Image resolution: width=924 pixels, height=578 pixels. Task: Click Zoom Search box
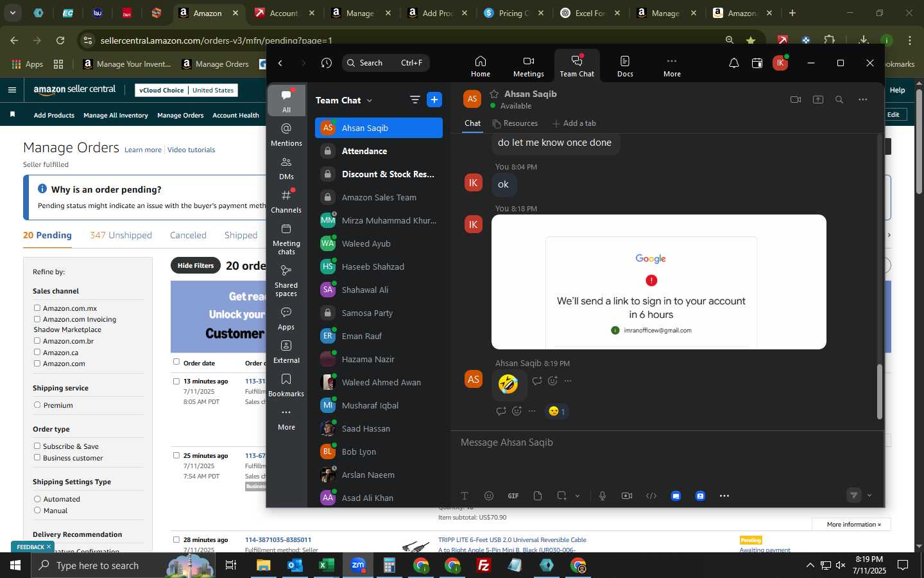(386, 63)
